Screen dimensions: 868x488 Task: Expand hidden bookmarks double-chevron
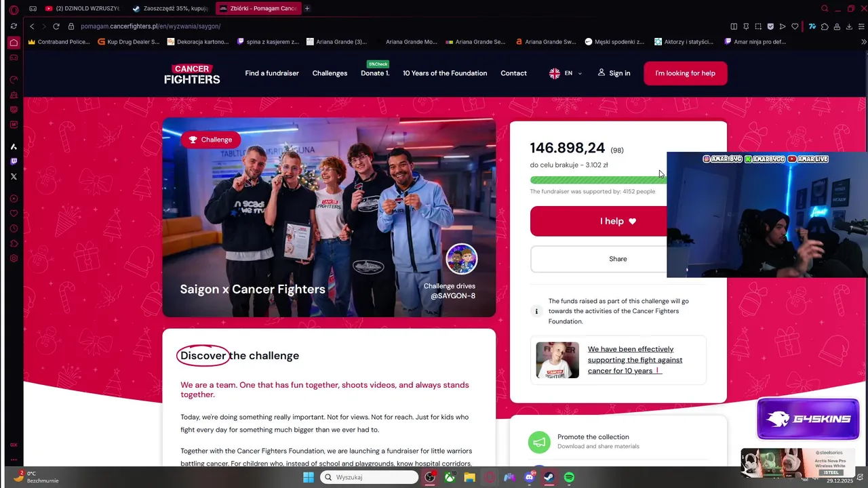[863, 42]
